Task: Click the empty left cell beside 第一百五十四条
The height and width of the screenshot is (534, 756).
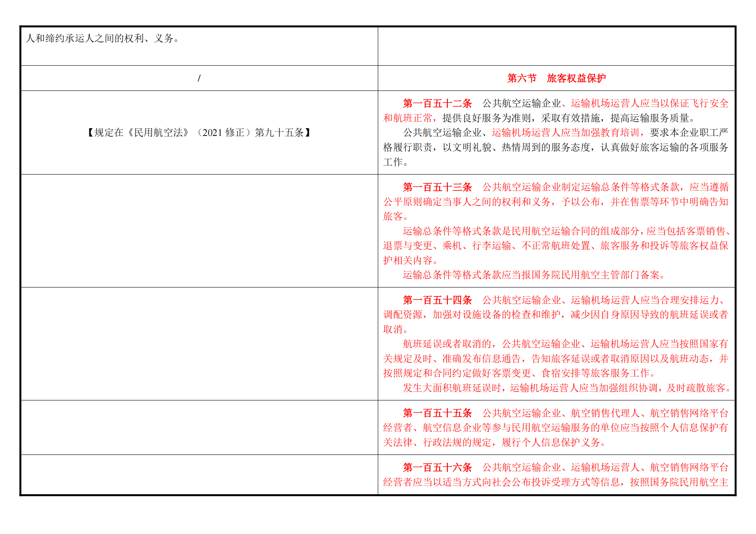Action: 199,344
